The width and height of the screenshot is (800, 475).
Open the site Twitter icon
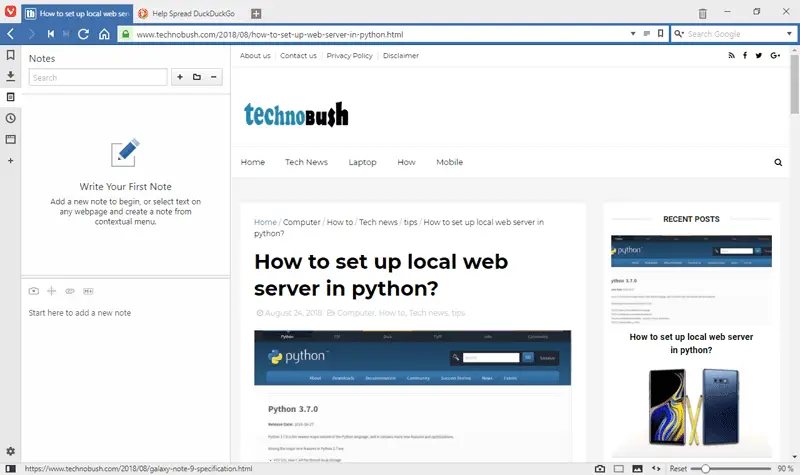[759, 56]
